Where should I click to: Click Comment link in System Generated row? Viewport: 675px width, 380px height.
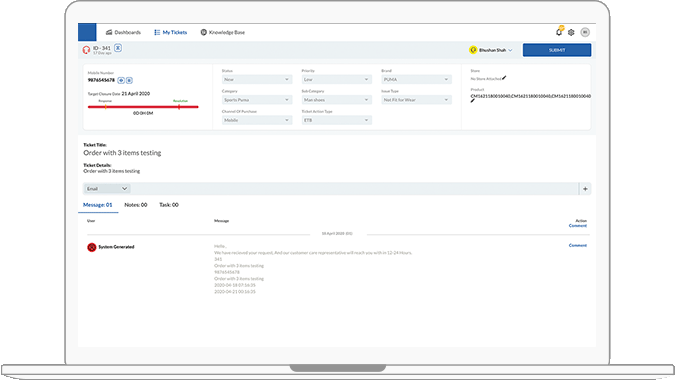578,245
